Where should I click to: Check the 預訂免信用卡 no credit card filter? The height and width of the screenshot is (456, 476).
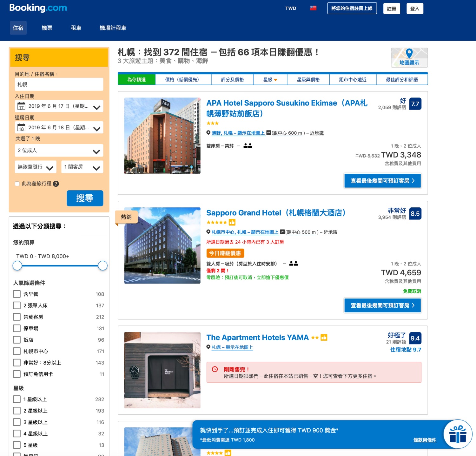click(x=17, y=374)
